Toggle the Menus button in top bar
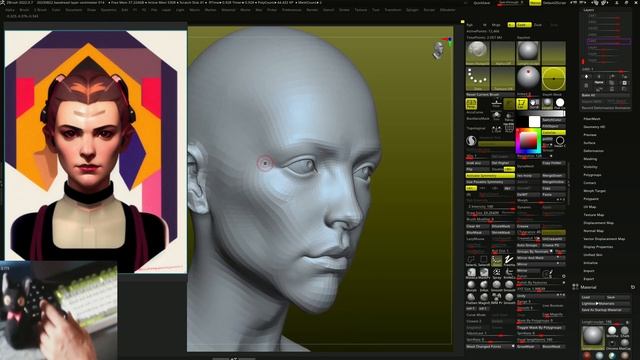This screenshot has height=360, width=640. pos(535,3)
